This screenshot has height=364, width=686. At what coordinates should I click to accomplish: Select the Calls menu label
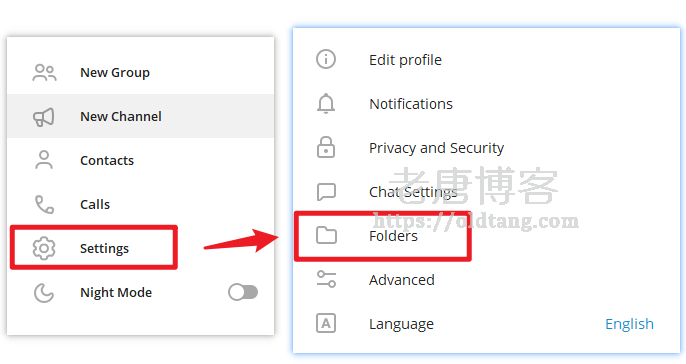pos(95,204)
